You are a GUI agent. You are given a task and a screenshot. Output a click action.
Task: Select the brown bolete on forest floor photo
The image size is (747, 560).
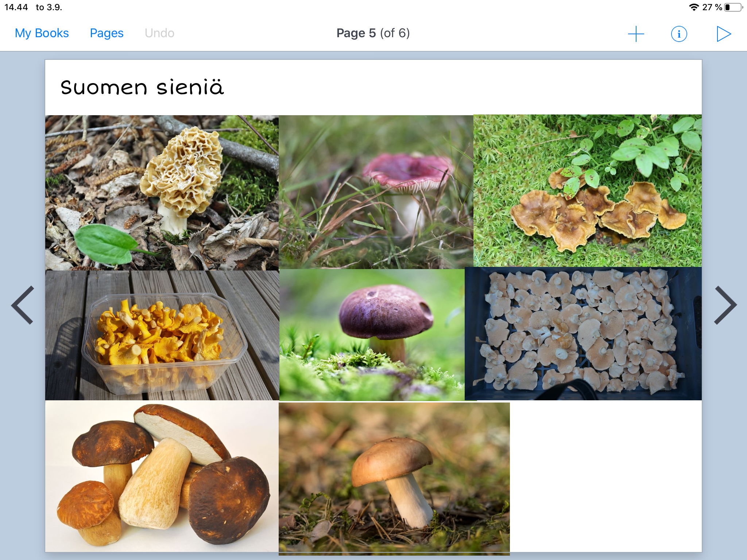pos(394,478)
